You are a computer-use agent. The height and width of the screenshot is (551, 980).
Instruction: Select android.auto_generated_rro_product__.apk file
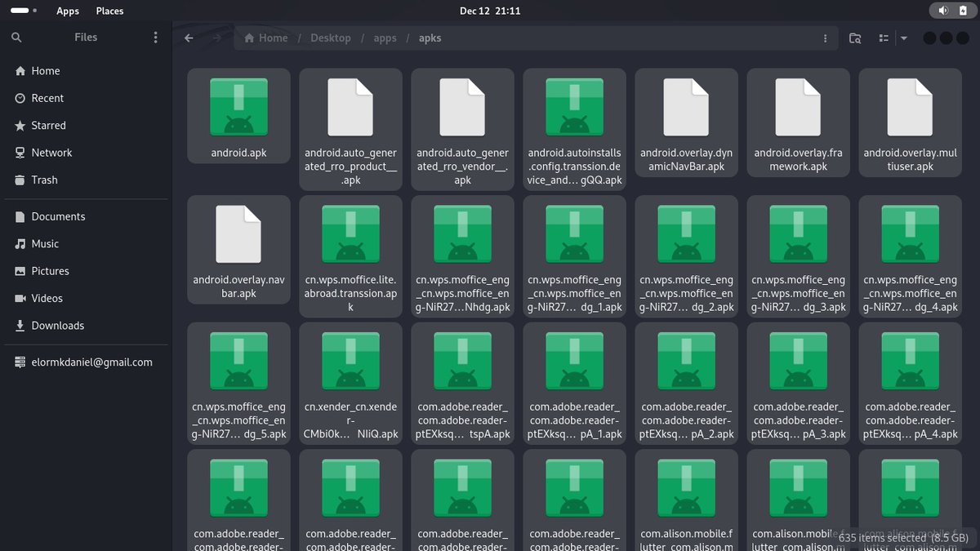click(x=350, y=129)
